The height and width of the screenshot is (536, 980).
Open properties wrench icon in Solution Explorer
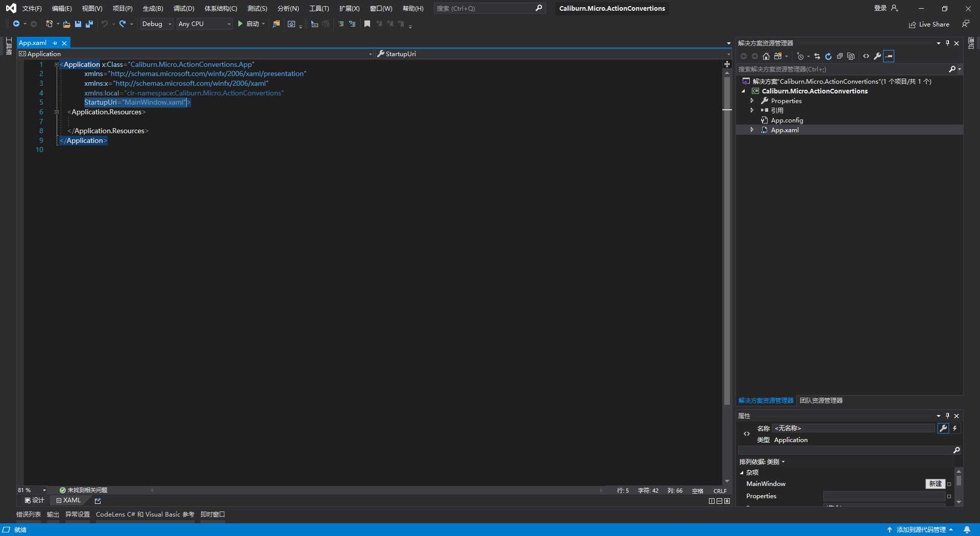(877, 56)
